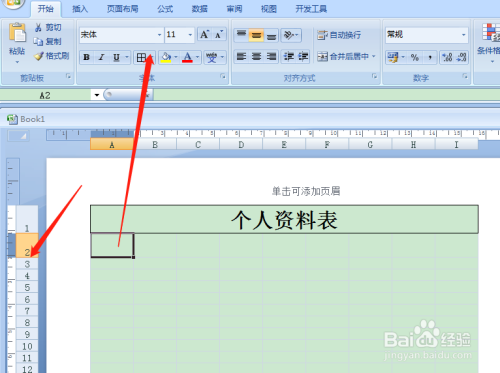This screenshot has height=373, width=500.
Task: Click the accounting currency format icon
Action: pos(393,57)
